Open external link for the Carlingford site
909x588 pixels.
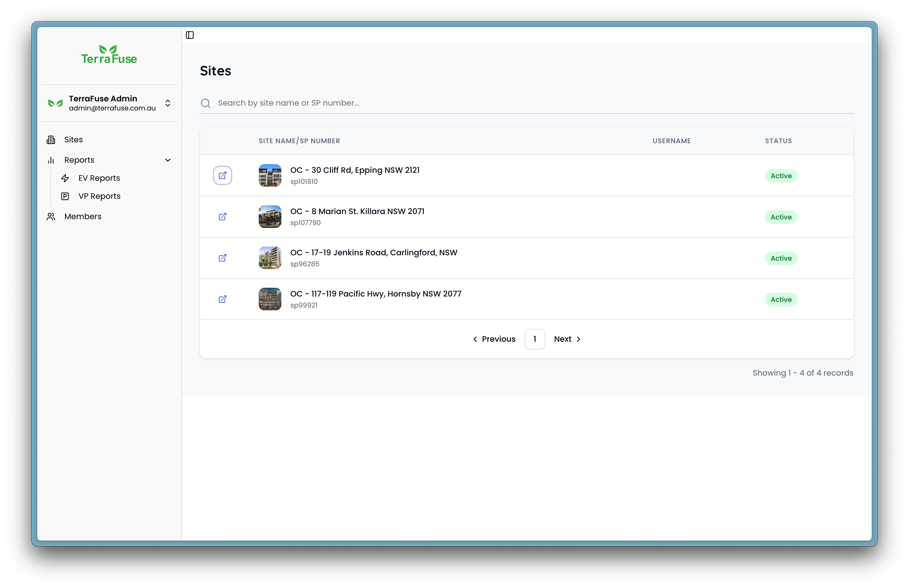[223, 258]
